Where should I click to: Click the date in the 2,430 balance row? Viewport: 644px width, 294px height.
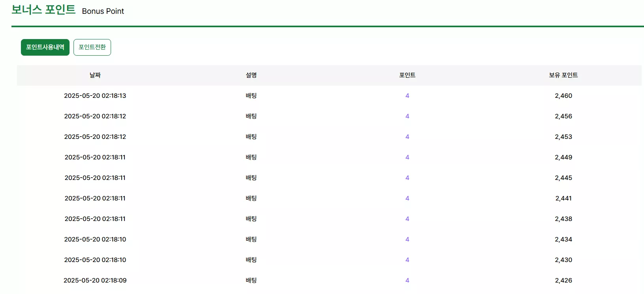point(95,260)
